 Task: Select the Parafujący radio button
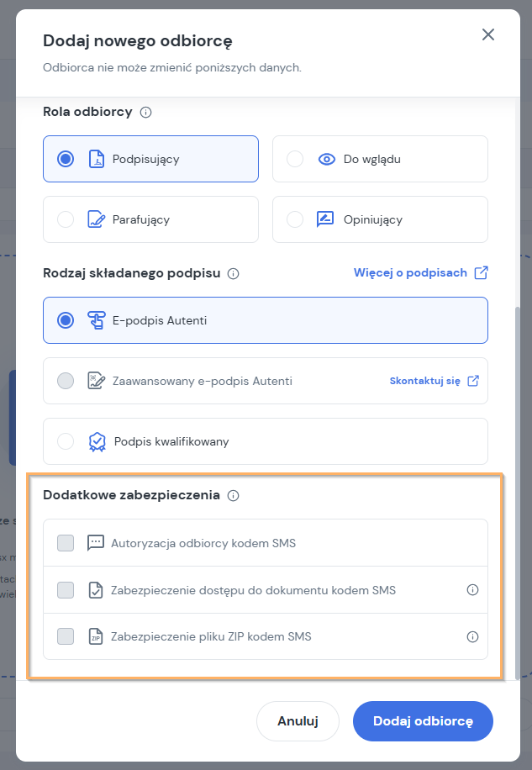66,219
